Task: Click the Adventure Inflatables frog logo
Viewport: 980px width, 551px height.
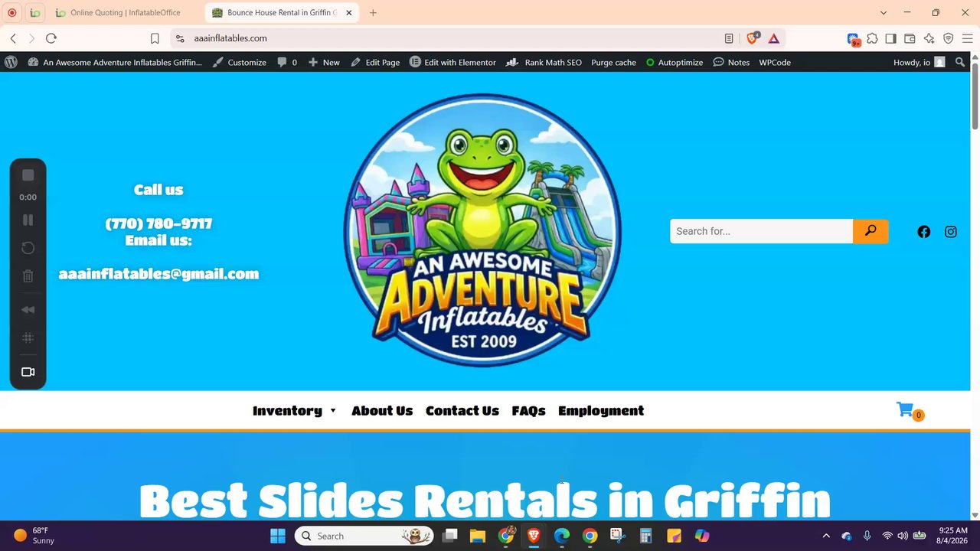Action: (482, 230)
